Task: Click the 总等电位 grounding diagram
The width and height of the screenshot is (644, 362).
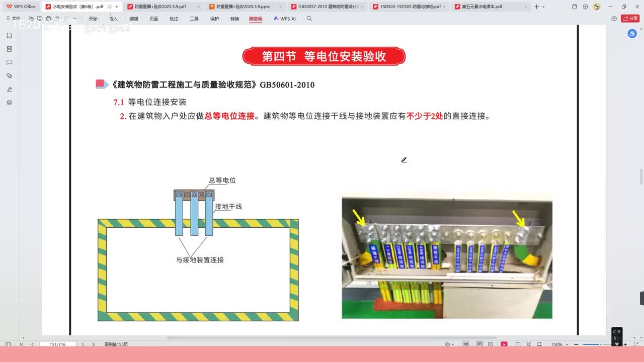Action: [198, 248]
